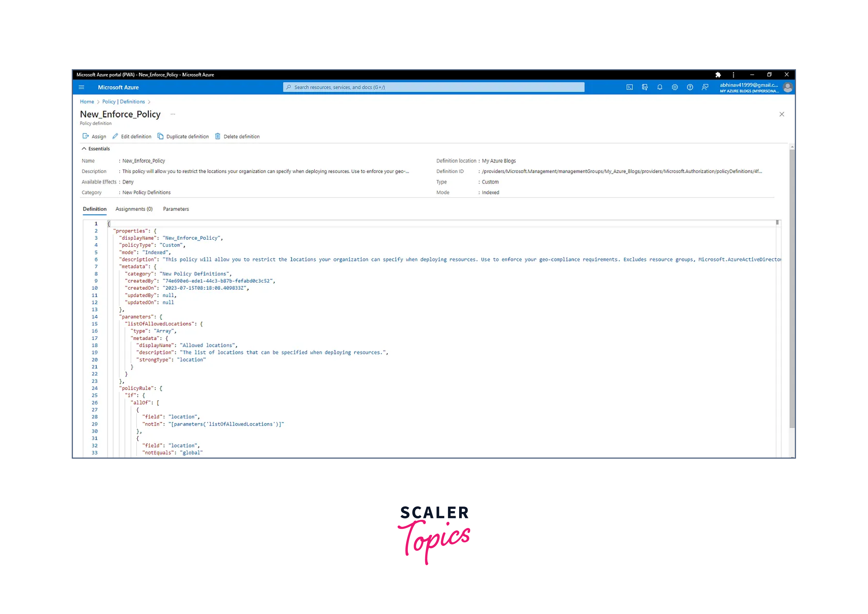Click the user account icon top-right

pos(787,87)
